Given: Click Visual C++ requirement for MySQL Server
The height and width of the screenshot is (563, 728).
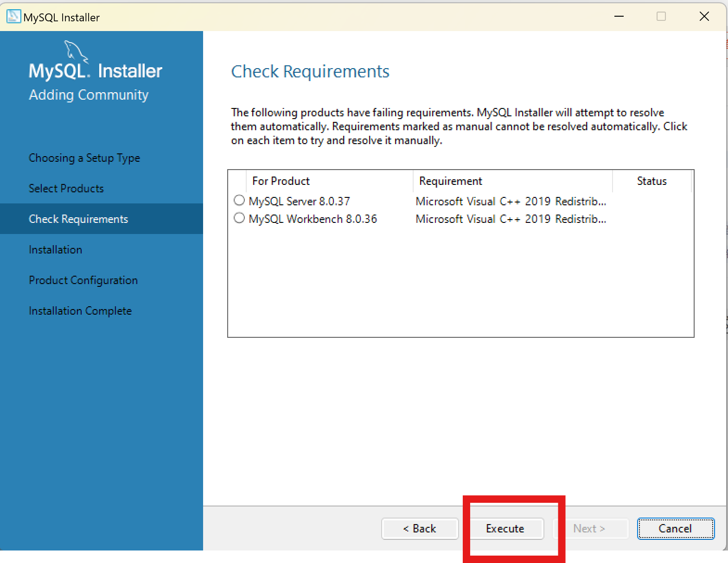Looking at the screenshot, I should point(511,202).
